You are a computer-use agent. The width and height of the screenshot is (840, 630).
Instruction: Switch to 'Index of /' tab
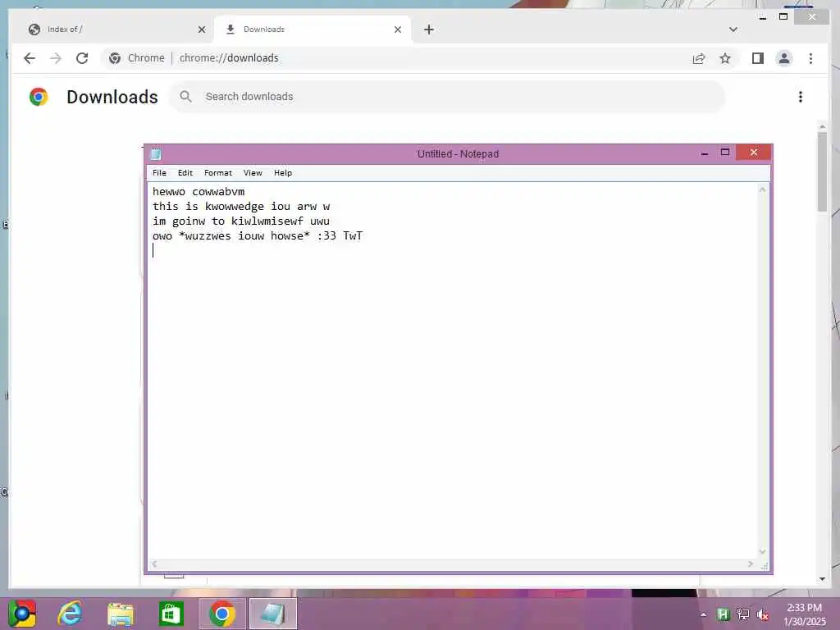pyautogui.click(x=112, y=30)
